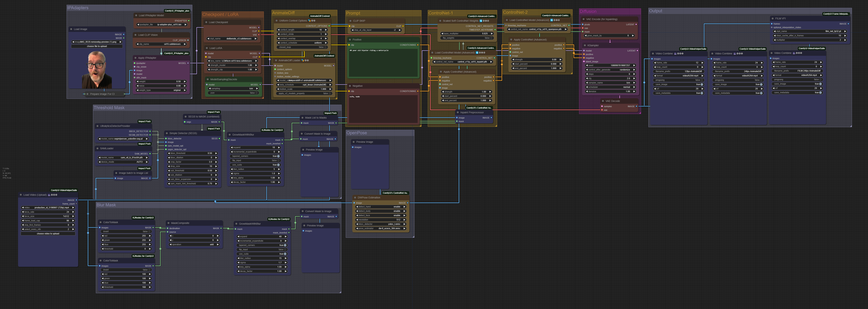The height and width of the screenshot is (309, 868).
Task: Click the CLIP_VISION output socket on Load CLIP Vision
Action: click(188, 40)
